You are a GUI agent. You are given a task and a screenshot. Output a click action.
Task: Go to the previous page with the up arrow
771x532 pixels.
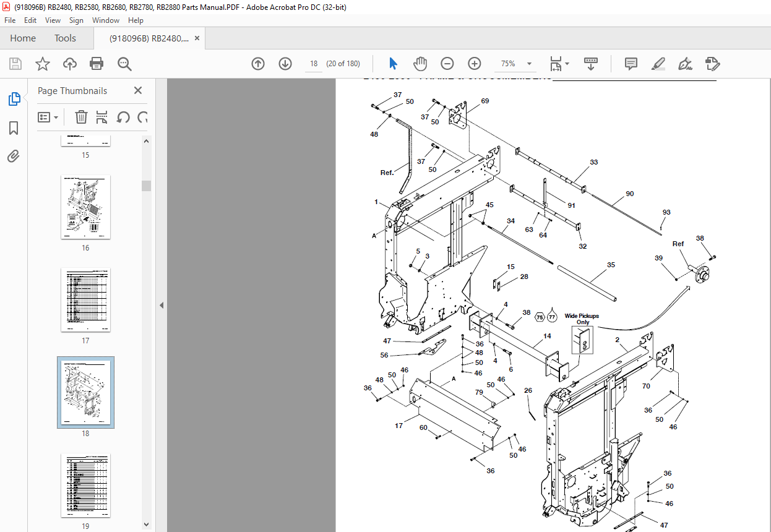[258, 64]
